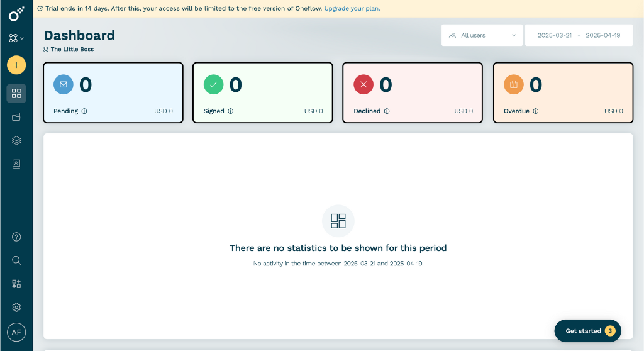The image size is (644, 351).
Task: Click the yellow 3 badge on Get started
Action: pyautogui.click(x=610, y=331)
